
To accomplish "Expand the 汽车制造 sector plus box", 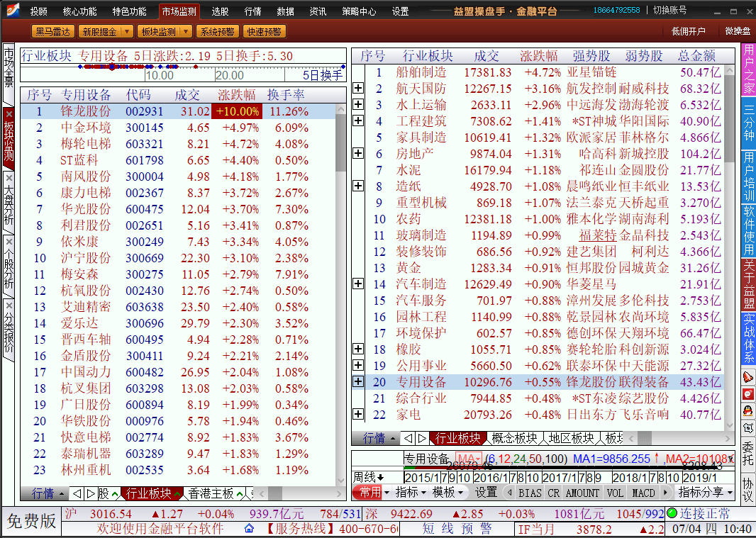I will pyautogui.click(x=358, y=284).
